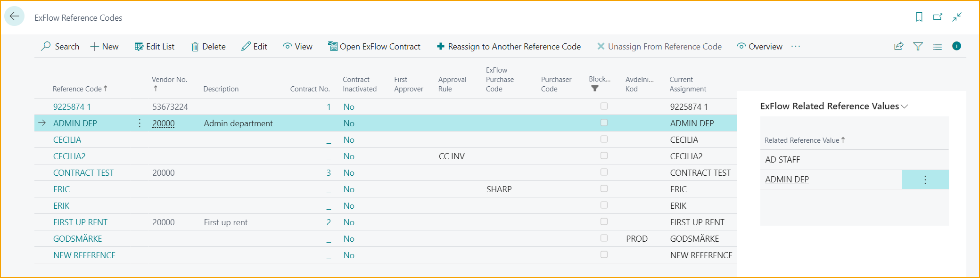Open reference code 9225874 1 link
The width and height of the screenshot is (980, 278).
pos(72,107)
